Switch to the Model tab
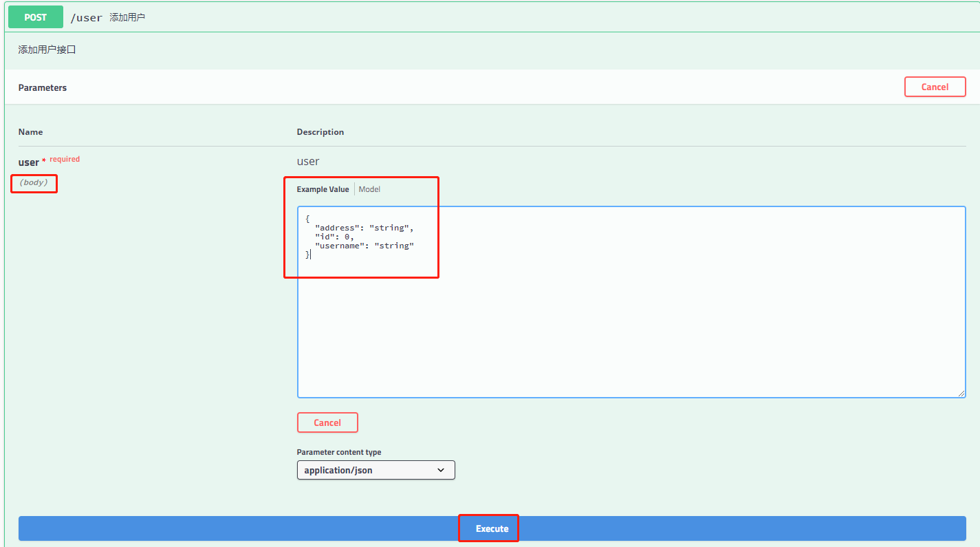The image size is (980, 547). [x=369, y=189]
